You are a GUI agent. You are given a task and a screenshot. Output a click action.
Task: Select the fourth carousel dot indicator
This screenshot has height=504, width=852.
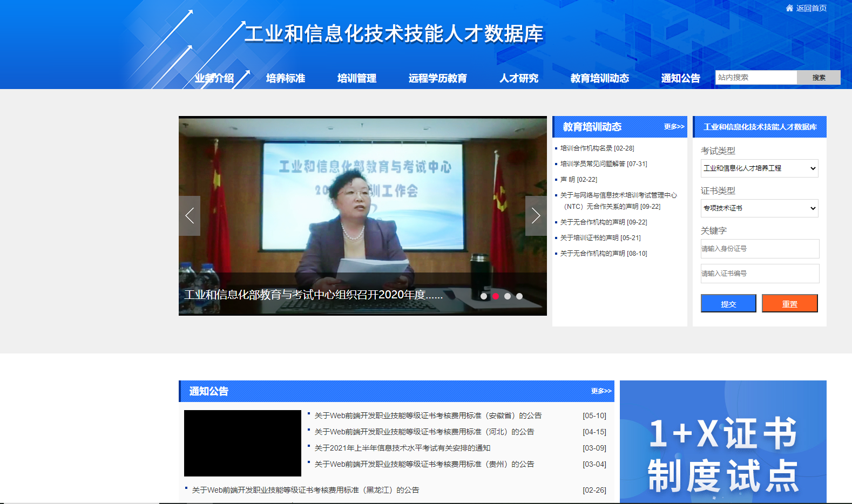(x=519, y=296)
